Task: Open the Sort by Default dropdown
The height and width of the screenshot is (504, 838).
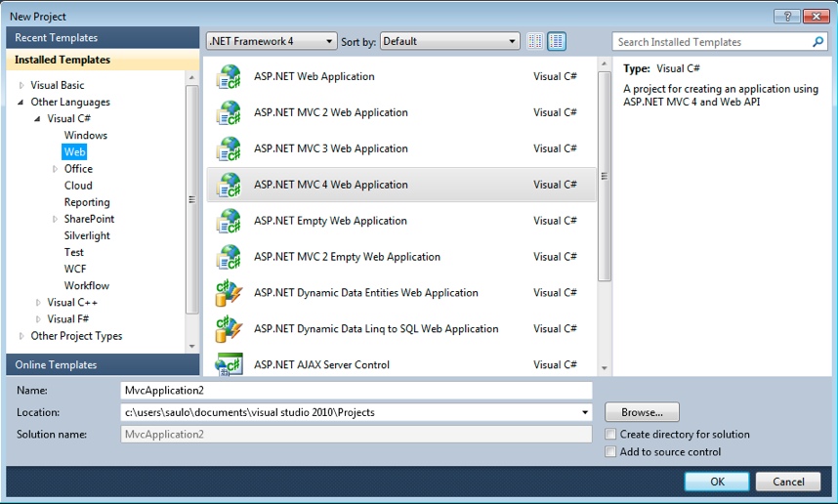Action: pos(450,41)
